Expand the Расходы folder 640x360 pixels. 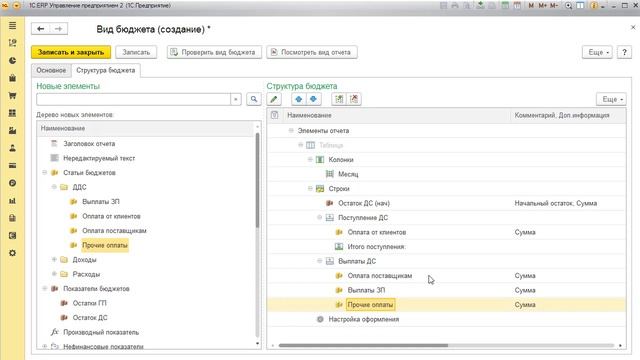pos(54,274)
